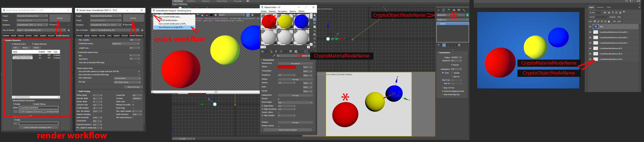Screen dimensions: 644x142
Task: Open the File type EXR dropdown
Action: point(127,82)
